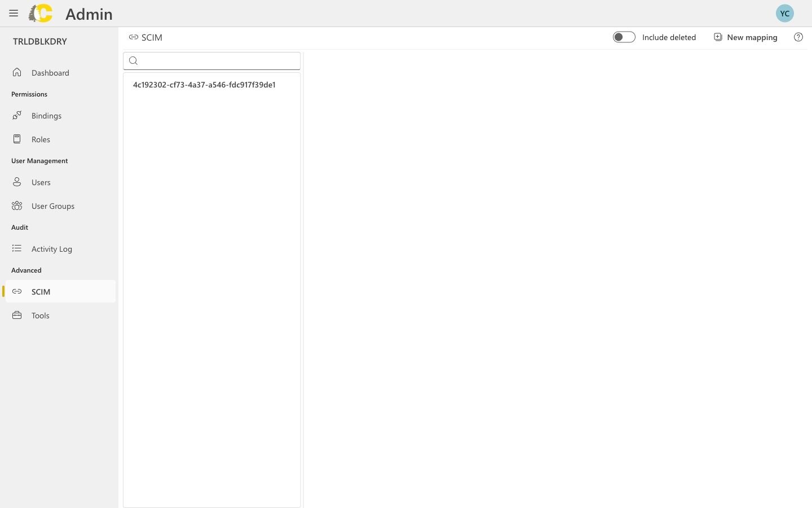This screenshot has height=508, width=812.
Task: Toggle Include deleted off after enabling
Action: [624, 37]
